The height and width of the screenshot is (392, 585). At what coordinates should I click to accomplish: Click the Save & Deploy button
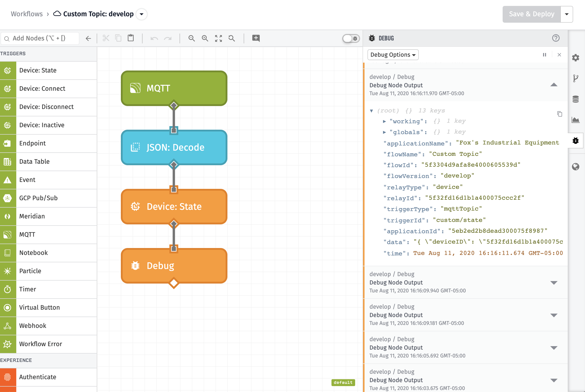point(531,14)
